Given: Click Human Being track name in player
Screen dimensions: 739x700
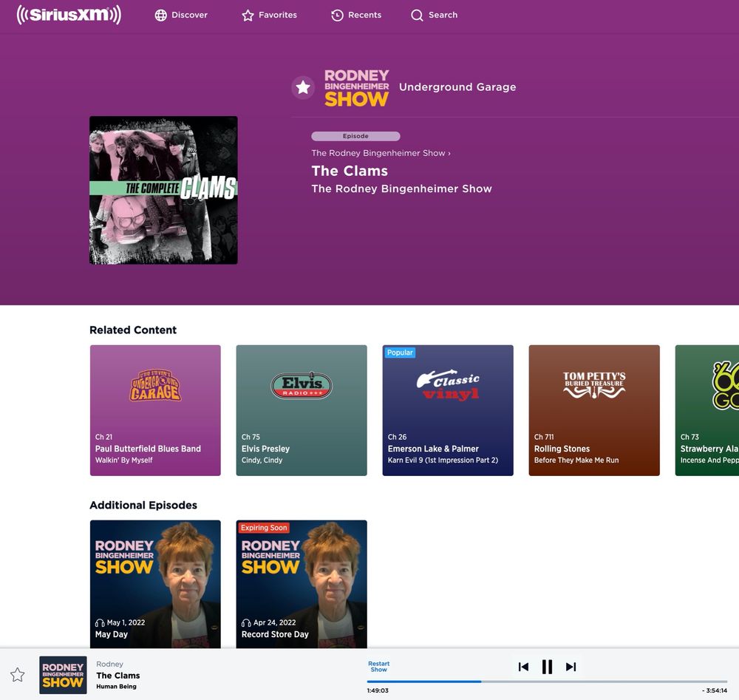Looking at the screenshot, I should click(x=117, y=687).
